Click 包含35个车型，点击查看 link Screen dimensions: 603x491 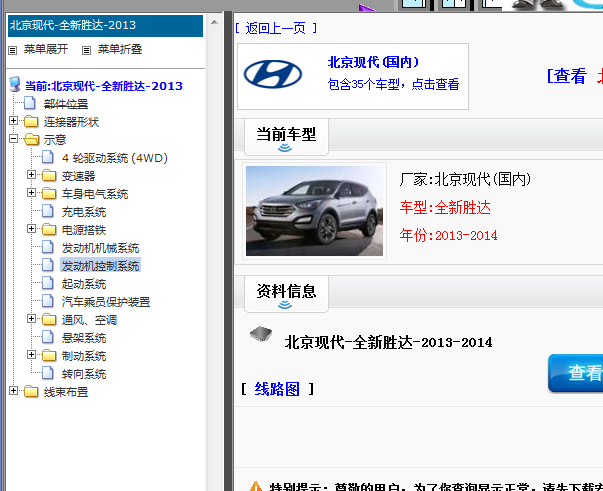click(x=393, y=84)
